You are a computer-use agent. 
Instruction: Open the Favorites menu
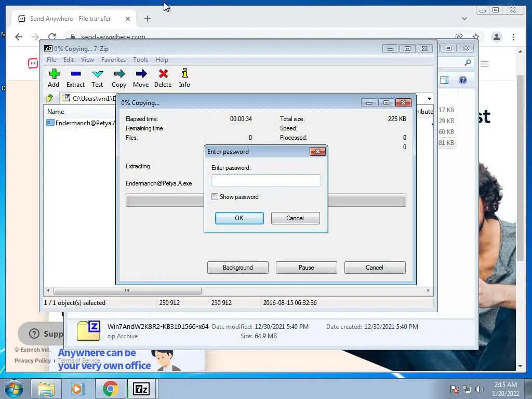113,60
